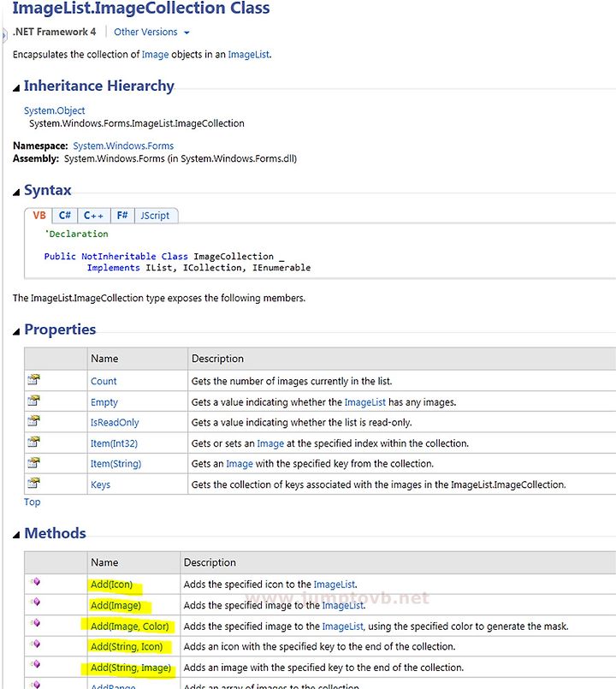The width and height of the screenshot is (616, 689).
Task: Open the Add(Icon) method link
Action: pos(111,585)
